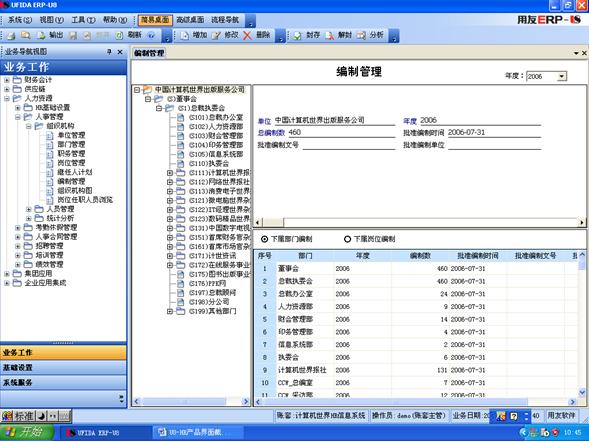Click the 标准 input method indicator
This screenshot has width=589, height=442.
click(x=24, y=416)
